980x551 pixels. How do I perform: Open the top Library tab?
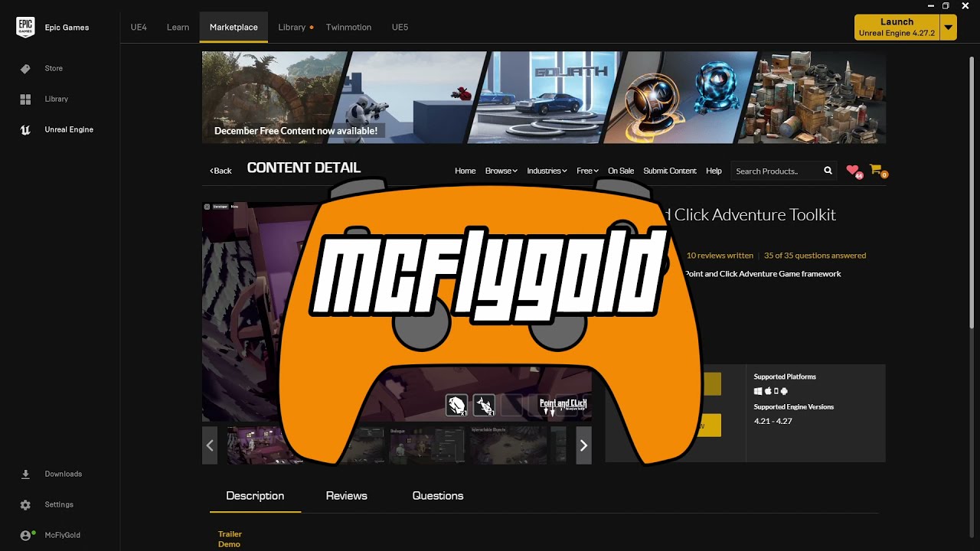292,27
